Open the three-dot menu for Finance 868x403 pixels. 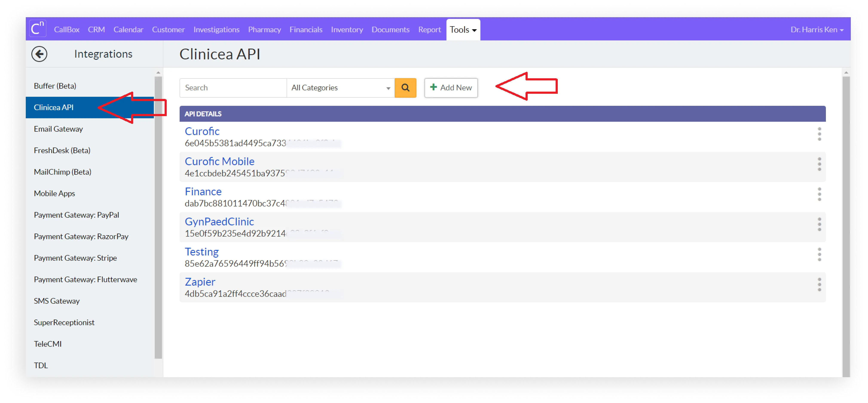(819, 194)
